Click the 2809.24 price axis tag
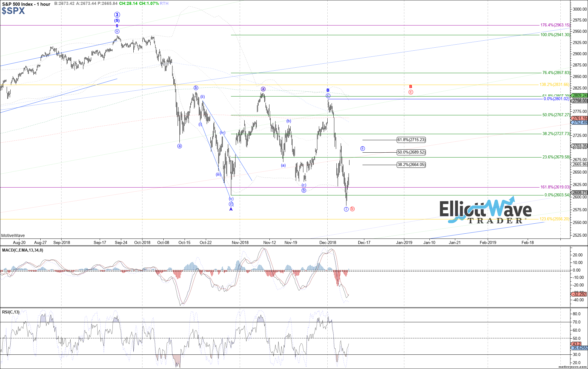Viewport: 588px width, 369px height. coord(579,95)
